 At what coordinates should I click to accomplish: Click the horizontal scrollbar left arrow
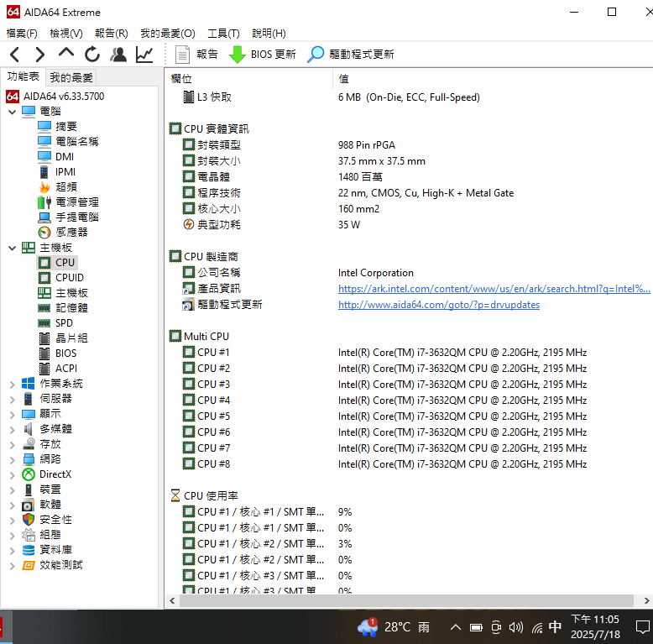click(172, 600)
